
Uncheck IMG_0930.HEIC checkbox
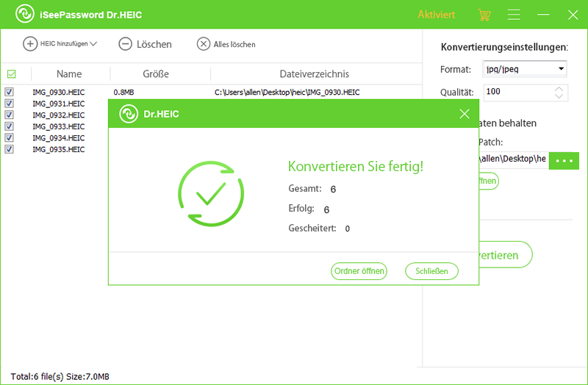tap(9, 92)
